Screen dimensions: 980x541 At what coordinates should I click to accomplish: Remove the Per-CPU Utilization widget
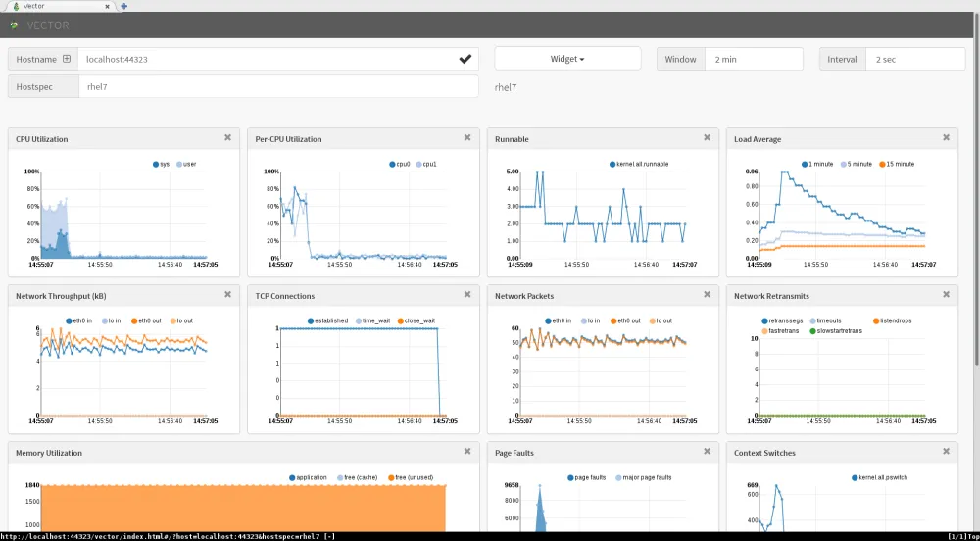(466, 138)
